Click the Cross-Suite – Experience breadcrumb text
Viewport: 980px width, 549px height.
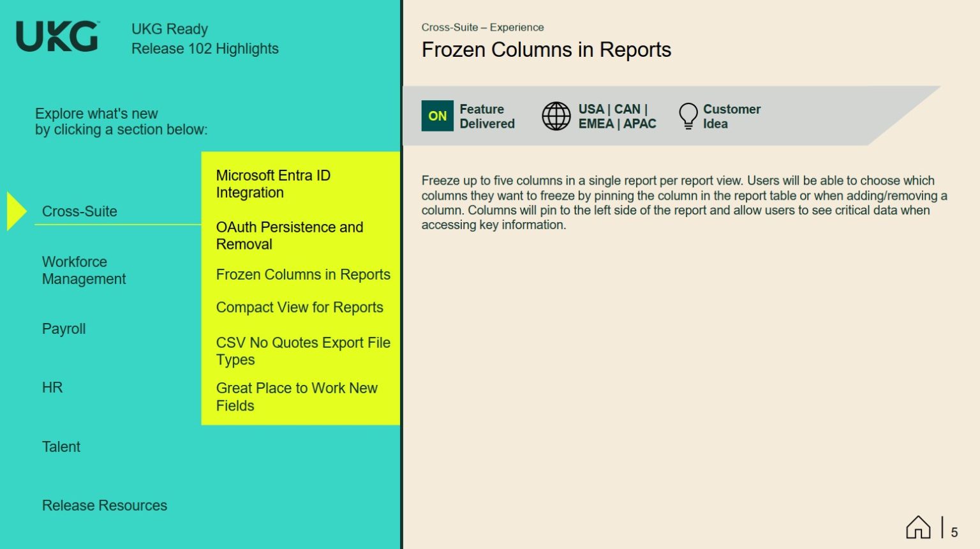[482, 27]
